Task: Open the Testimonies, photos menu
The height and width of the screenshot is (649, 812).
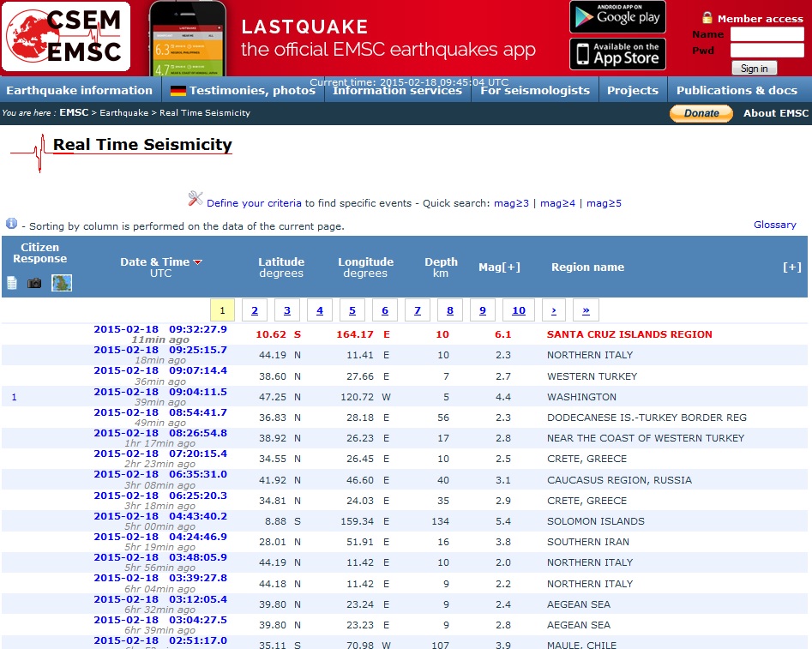Action: [252, 91]
